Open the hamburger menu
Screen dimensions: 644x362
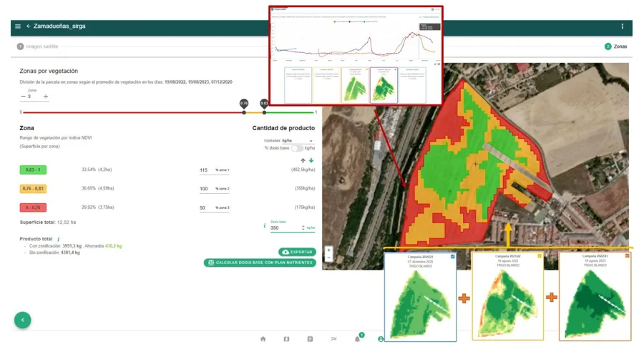tap(18, 26)
